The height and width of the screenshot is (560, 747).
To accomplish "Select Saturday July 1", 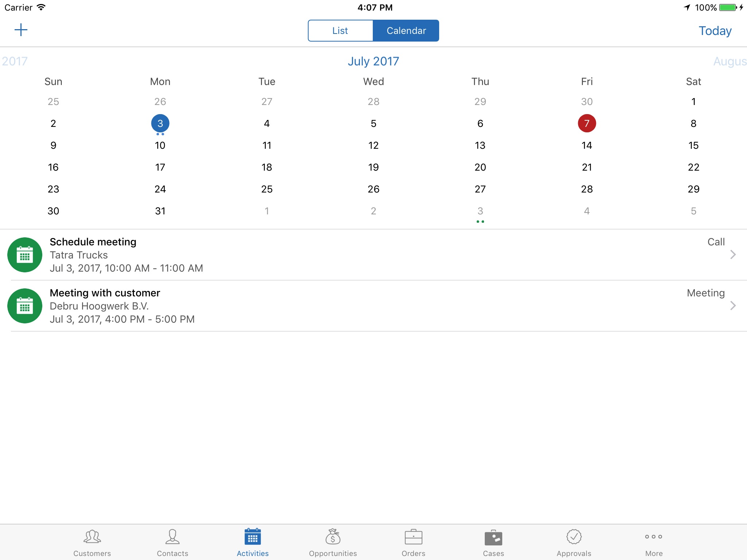I will click(693, 102).
